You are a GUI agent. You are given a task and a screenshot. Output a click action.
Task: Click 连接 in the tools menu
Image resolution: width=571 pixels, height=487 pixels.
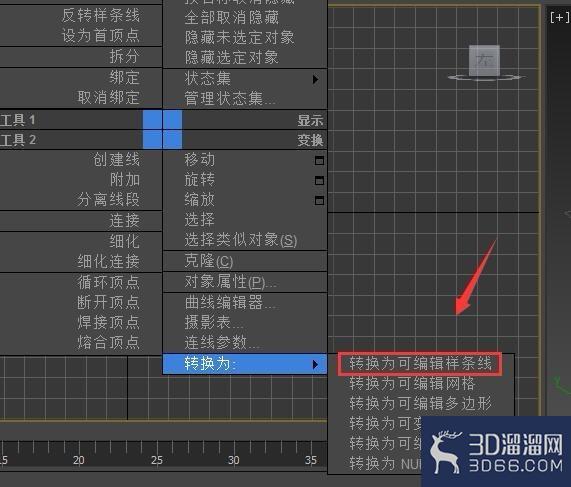point(125,220)
